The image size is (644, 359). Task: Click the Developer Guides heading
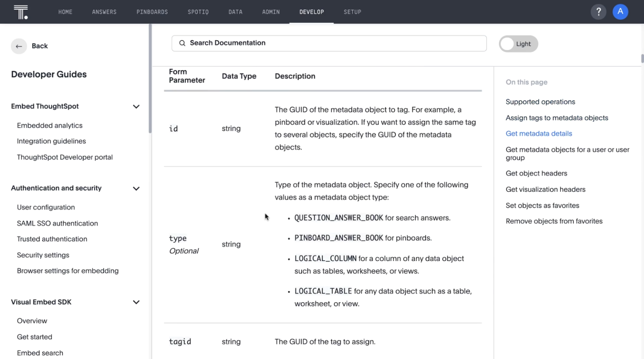[49, 74]
